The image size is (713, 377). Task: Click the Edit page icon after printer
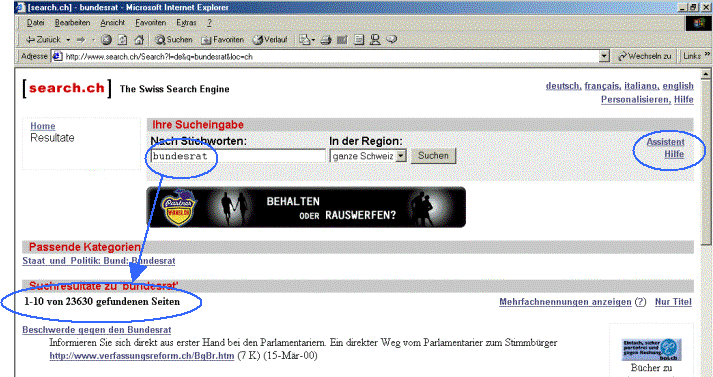point(342,40)
